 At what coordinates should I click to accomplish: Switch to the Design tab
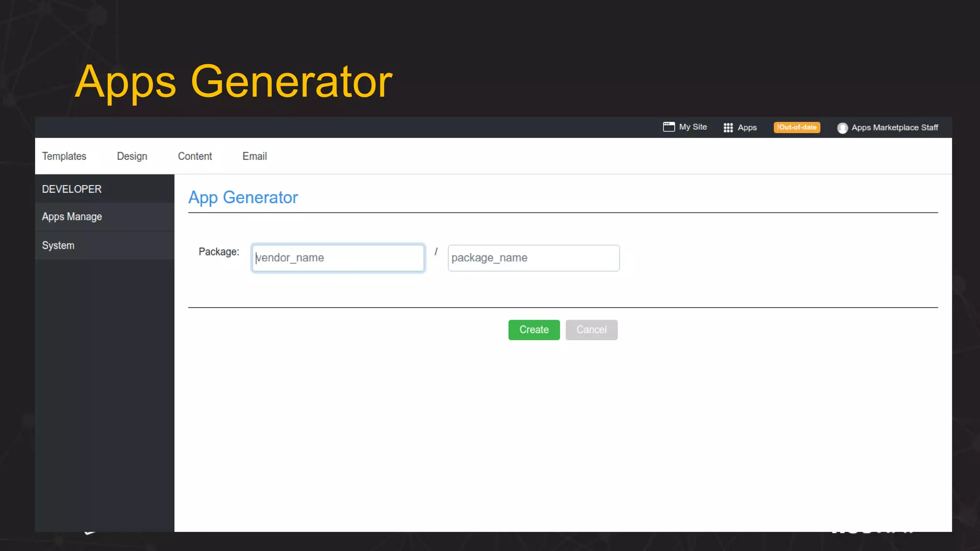[132, 156]
